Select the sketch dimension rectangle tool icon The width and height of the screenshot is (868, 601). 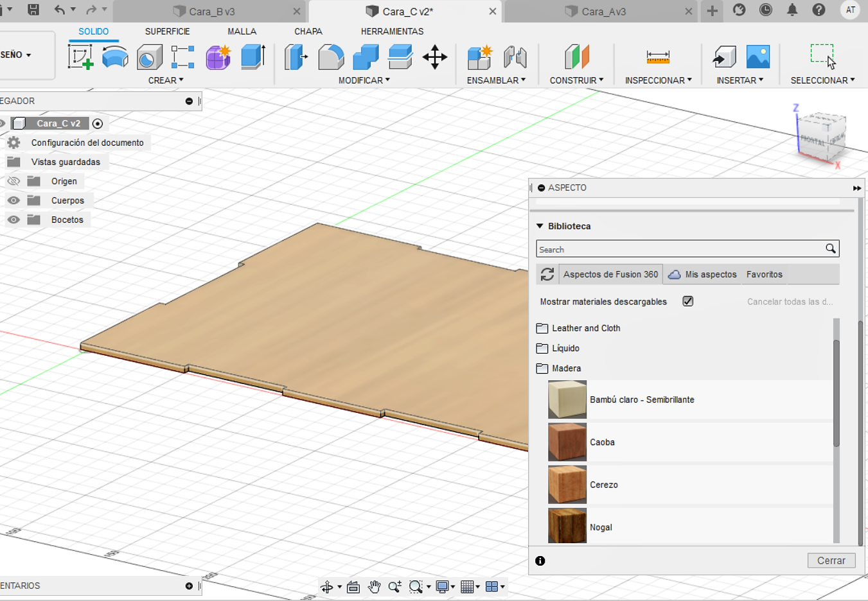point(182,57)
